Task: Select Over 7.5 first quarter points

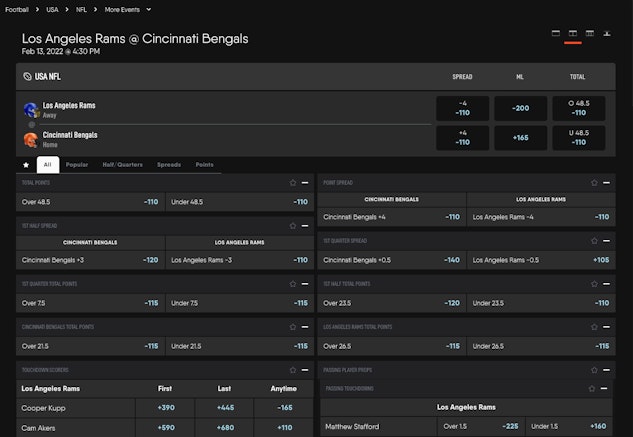Action: pyautogui.click(x=90, y=303)
